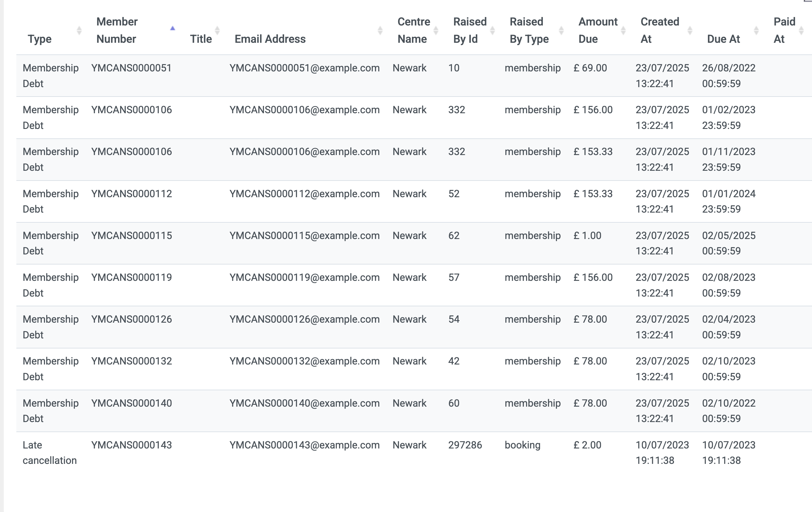
Task: Sort by Raised By Type icon
Action: tap(561, 31)
